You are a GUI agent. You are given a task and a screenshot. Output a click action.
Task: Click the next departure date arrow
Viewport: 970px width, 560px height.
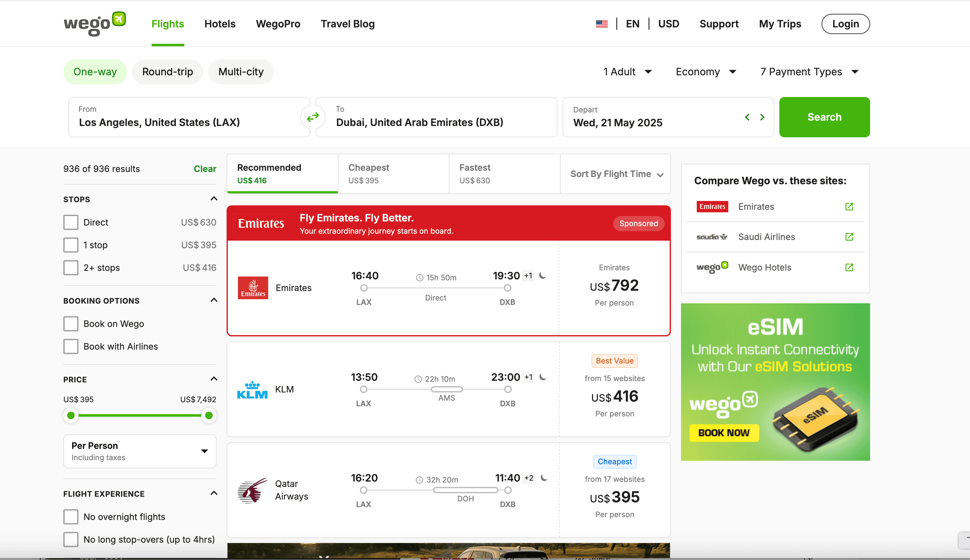point(762,117)
